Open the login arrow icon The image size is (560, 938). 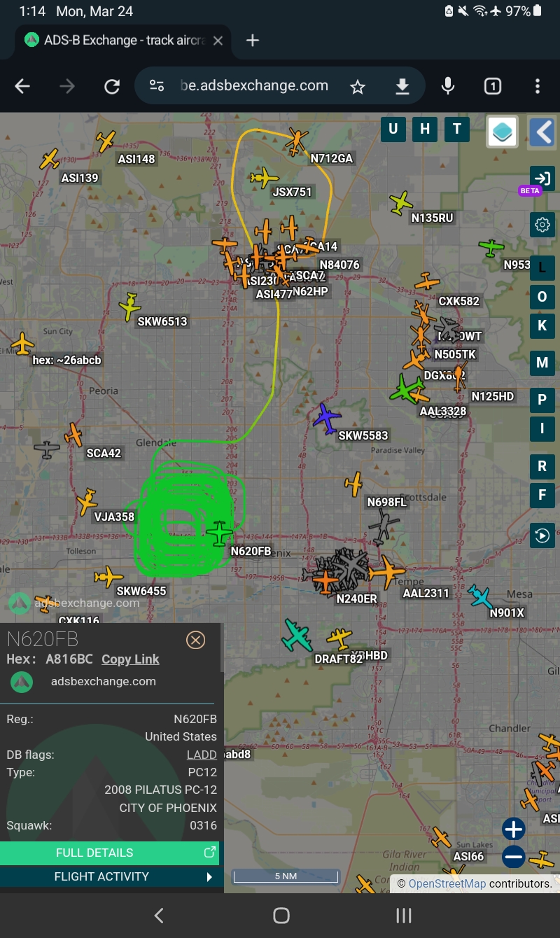tap(542, 178)
